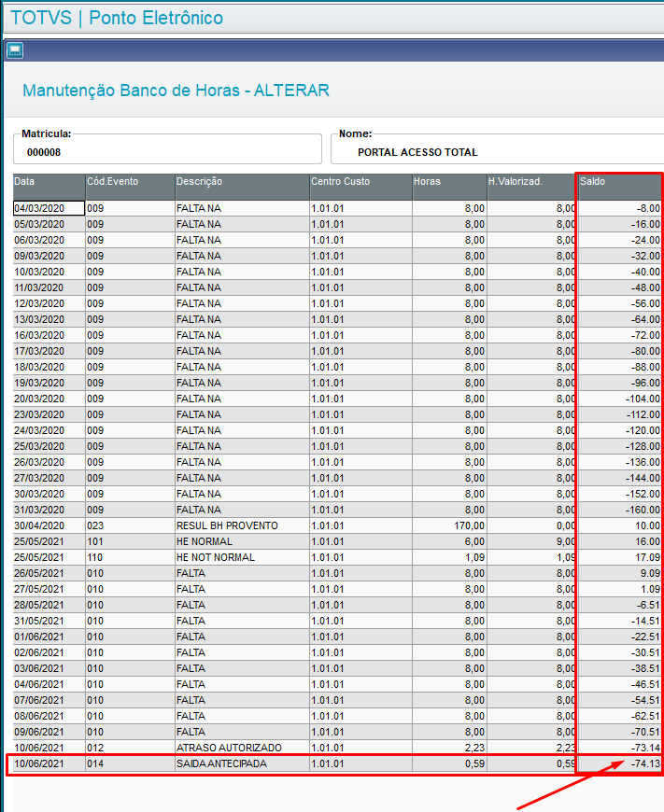Click the Descrição column header
Viewport: 664px width, 812px height.
tap(243, 187)
